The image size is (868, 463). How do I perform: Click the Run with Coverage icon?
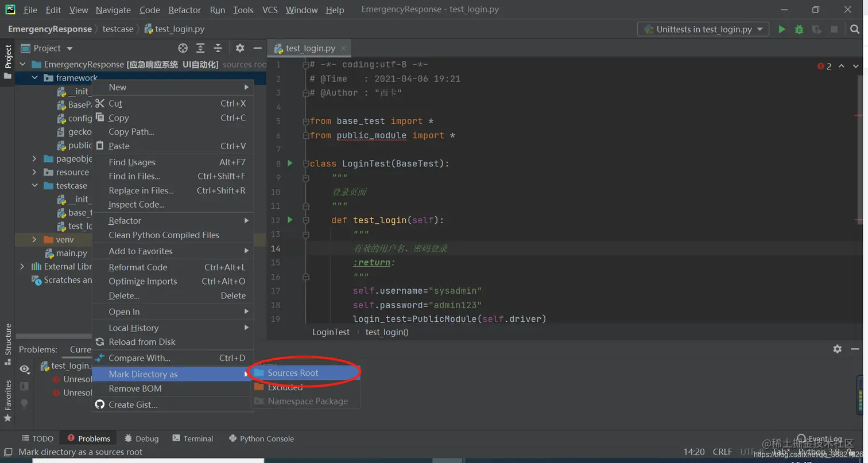coord(816,29)
